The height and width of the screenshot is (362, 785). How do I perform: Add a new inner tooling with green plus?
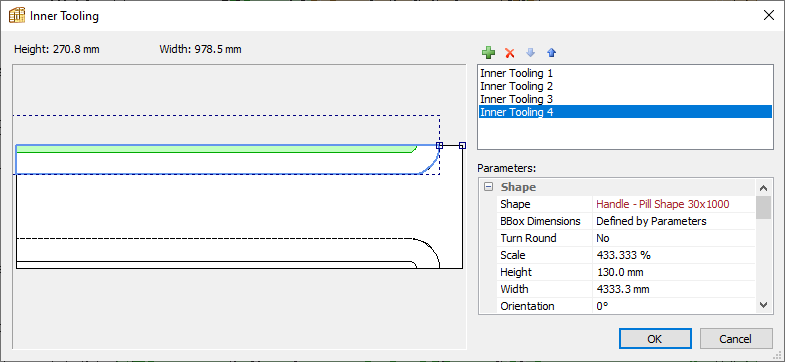click(x=488, y=53)
